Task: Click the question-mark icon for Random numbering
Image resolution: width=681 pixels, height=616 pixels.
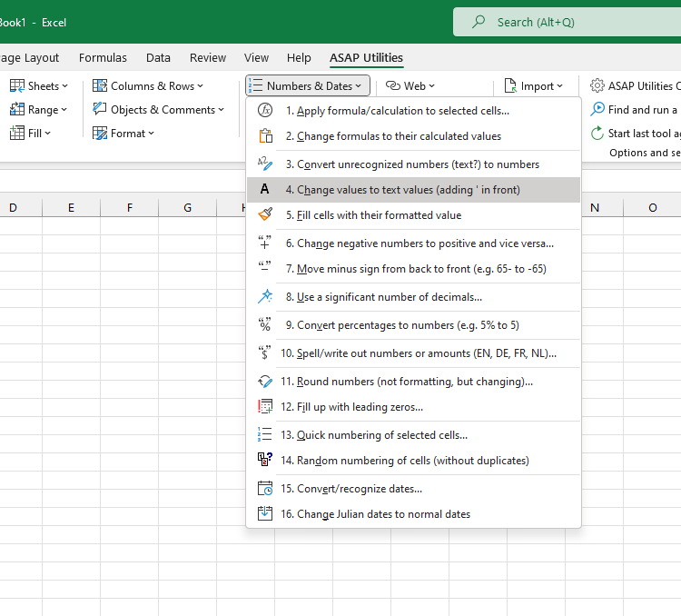Action: pyautogui.click(x=265, y=460)
